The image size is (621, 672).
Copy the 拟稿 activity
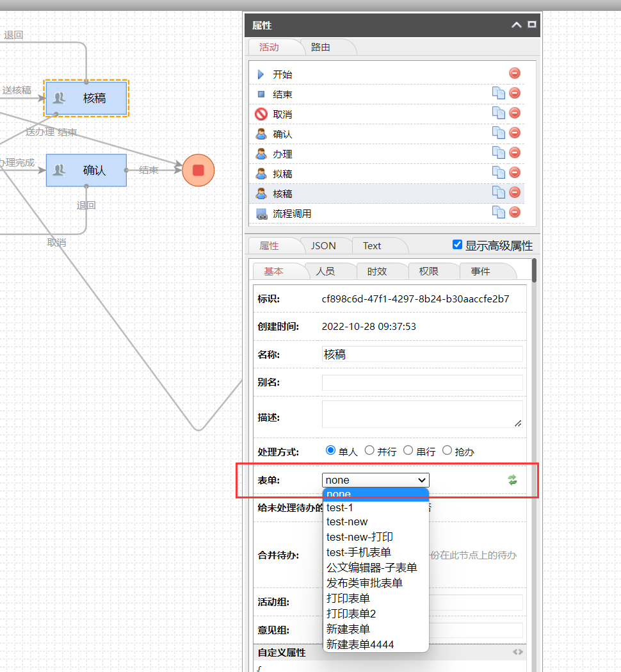pyautogui.click(x=498, y=172)
